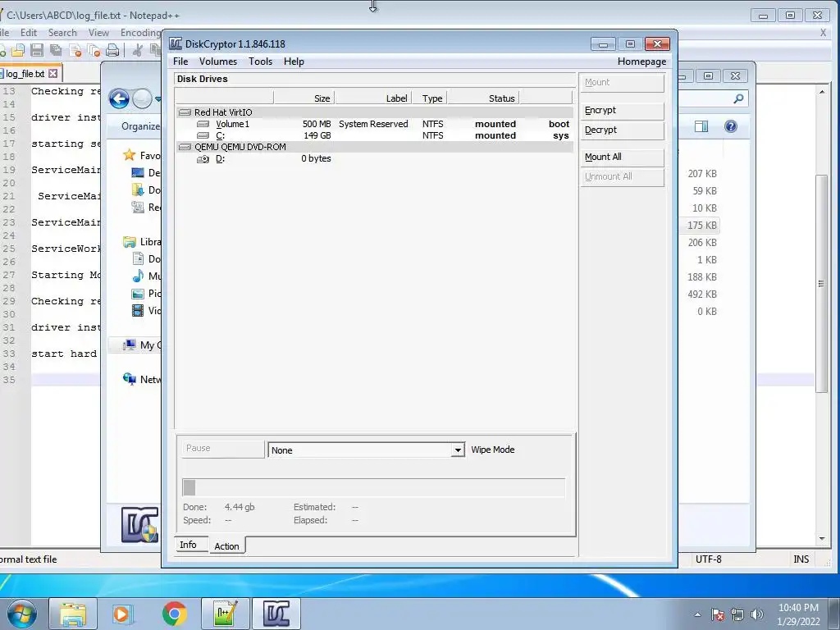Click the disabled Mount button

click(622, 83)
